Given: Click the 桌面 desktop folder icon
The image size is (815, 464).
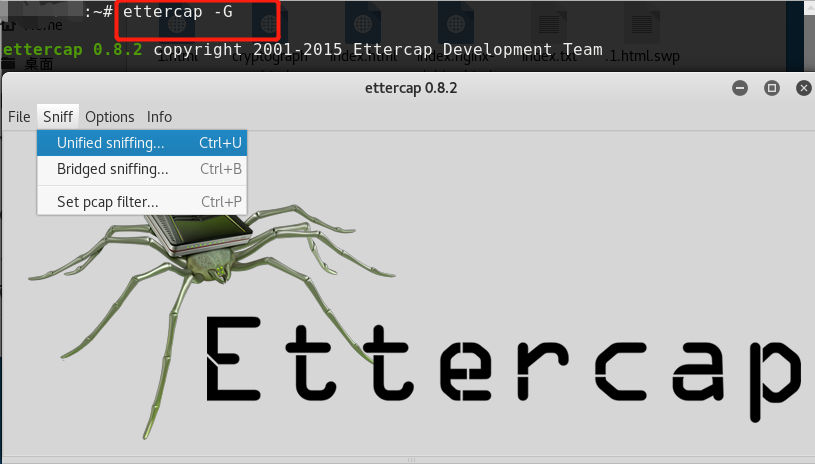Looking at the screenshot, I should pyautogui.click(x=7, y=64).
